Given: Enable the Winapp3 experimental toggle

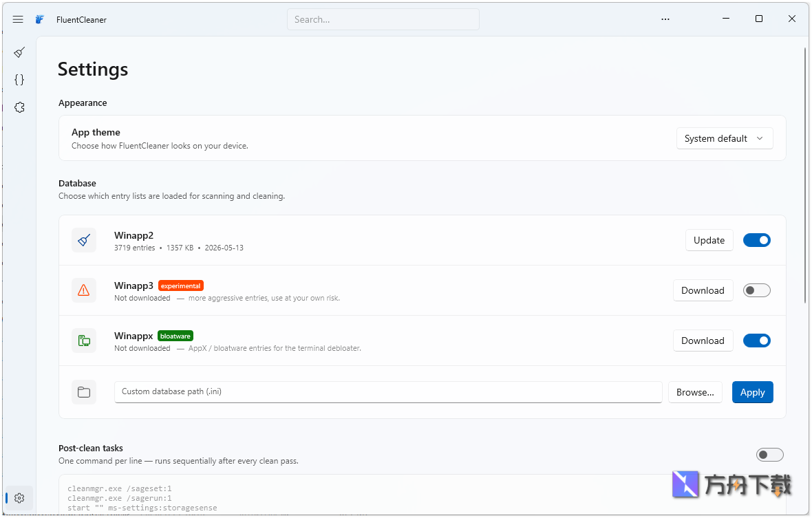Looking at the screenshot, I should [756, 290].
